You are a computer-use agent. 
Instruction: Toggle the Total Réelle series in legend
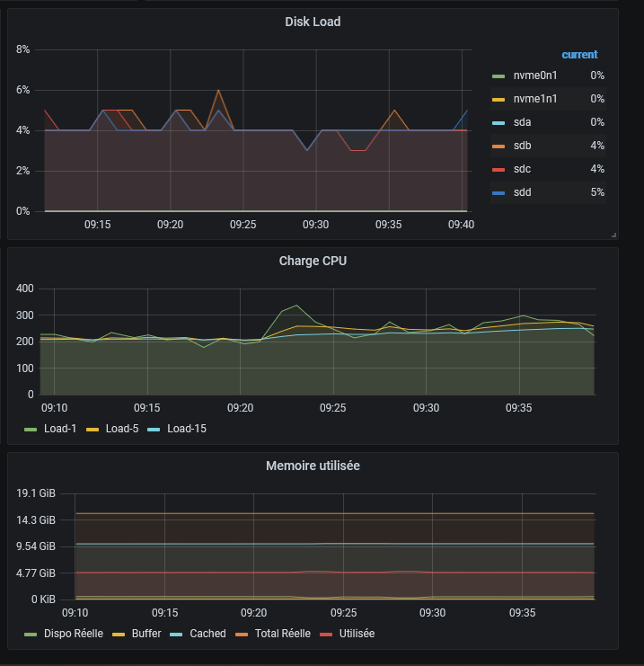(282, 634)
